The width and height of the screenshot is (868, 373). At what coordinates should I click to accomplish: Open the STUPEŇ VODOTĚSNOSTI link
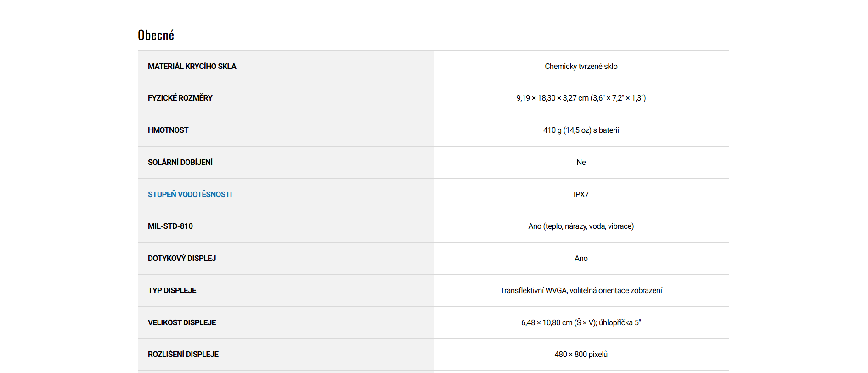190,194
